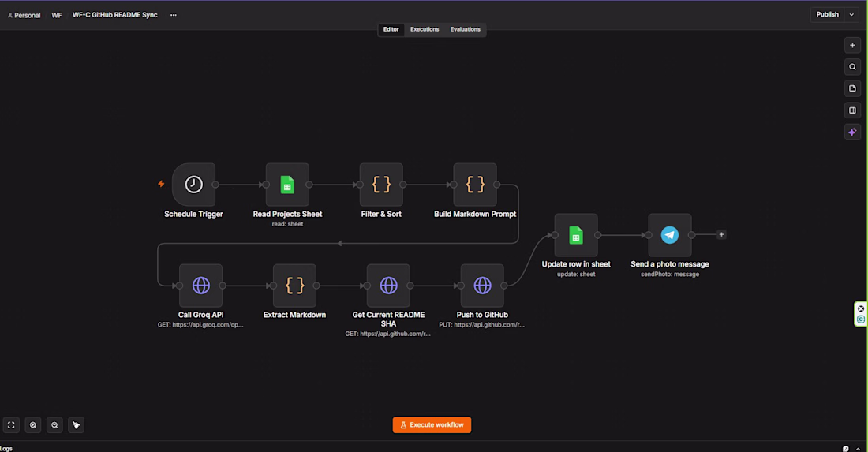
Task: Click Execute workflow button
Action: click(432, 425)
